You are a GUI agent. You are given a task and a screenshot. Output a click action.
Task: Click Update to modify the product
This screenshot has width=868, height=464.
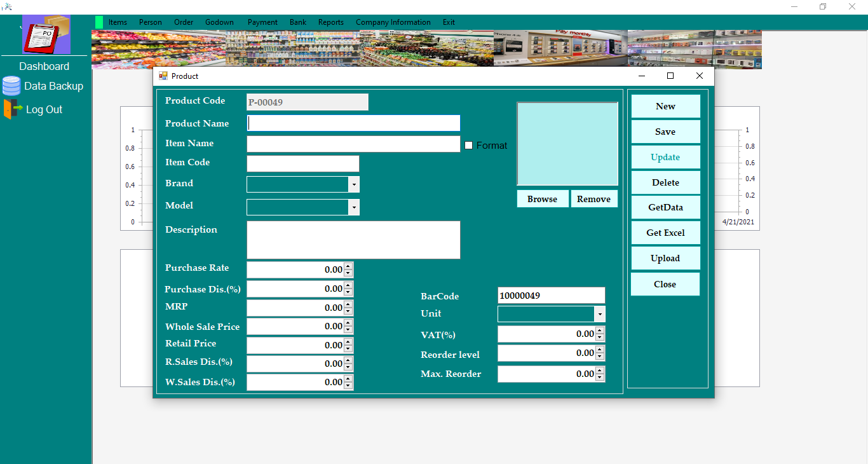point(665,156)
